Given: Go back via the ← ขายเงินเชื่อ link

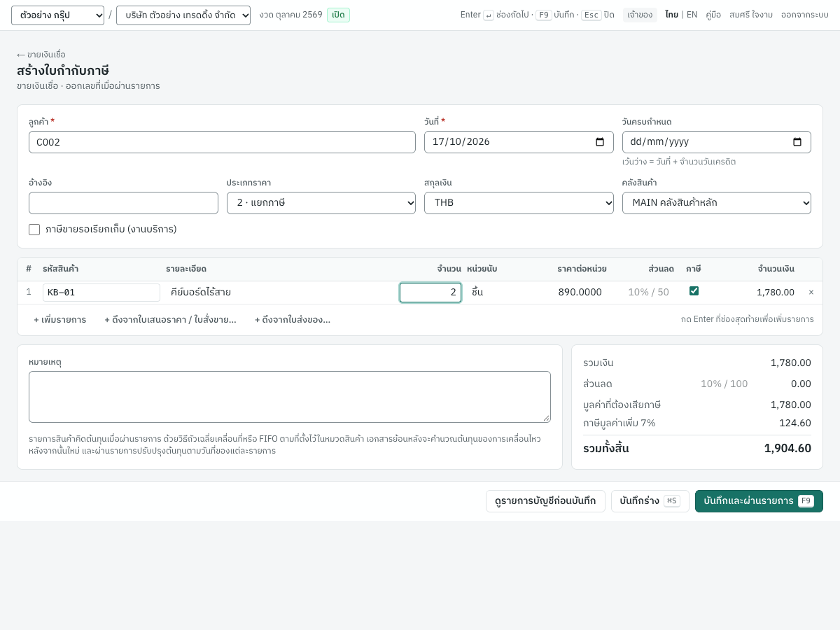Looking at the screenshot, I should click(x=41, y=55).
